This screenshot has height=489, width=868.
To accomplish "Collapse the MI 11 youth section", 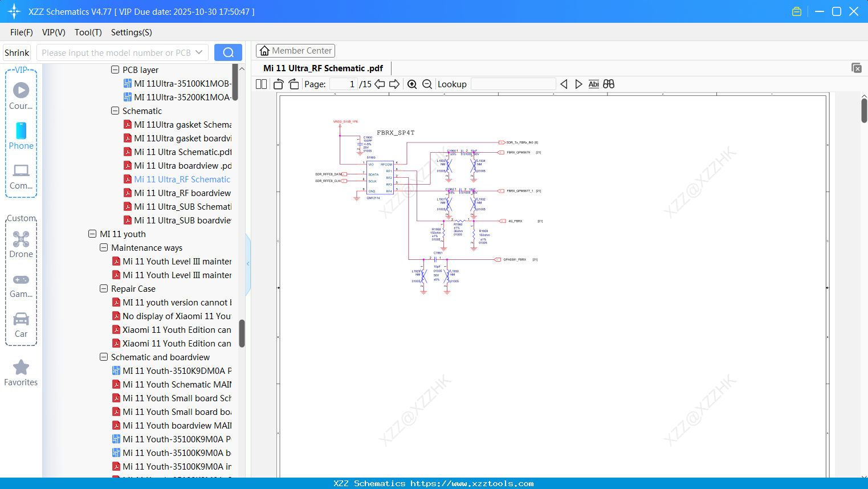I will click(x=92, y=234).
